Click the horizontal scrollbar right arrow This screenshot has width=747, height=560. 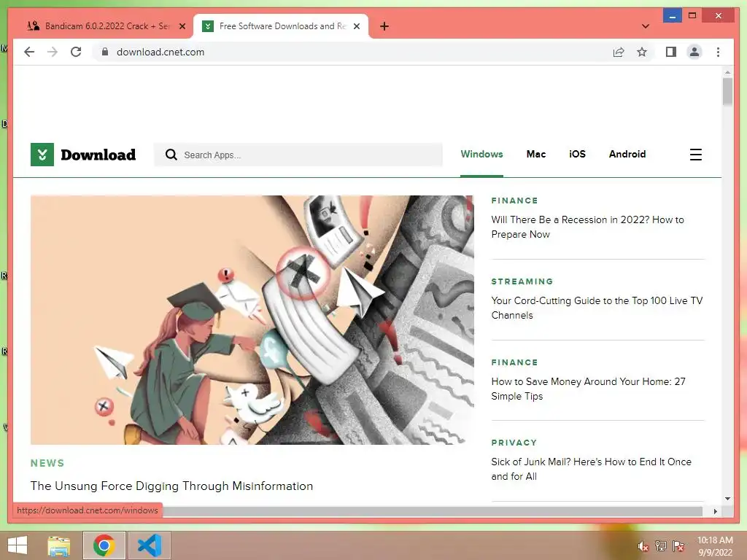click(x=715, y=511)
